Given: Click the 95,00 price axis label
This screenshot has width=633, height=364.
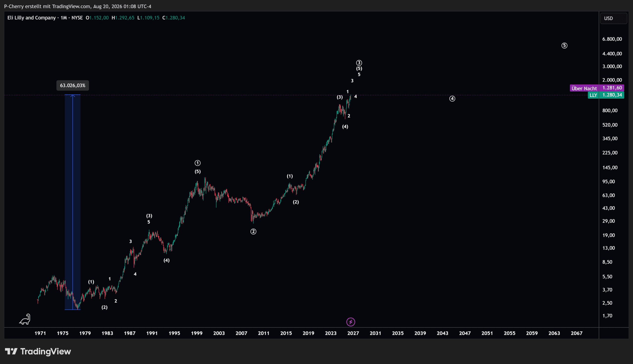Looking at the screenshot, I should (x=609, y=182).
